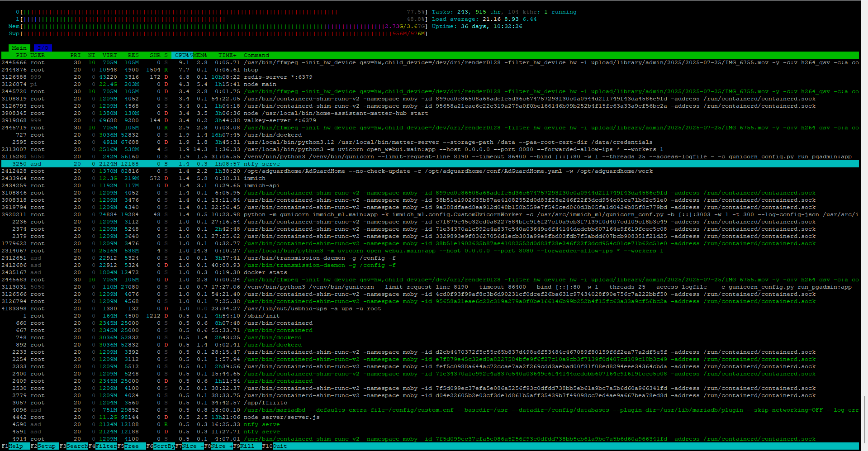The width and height of the screenshot is (868, 451).
Task: Sort by the PRI column header
Action: (76, 55)
